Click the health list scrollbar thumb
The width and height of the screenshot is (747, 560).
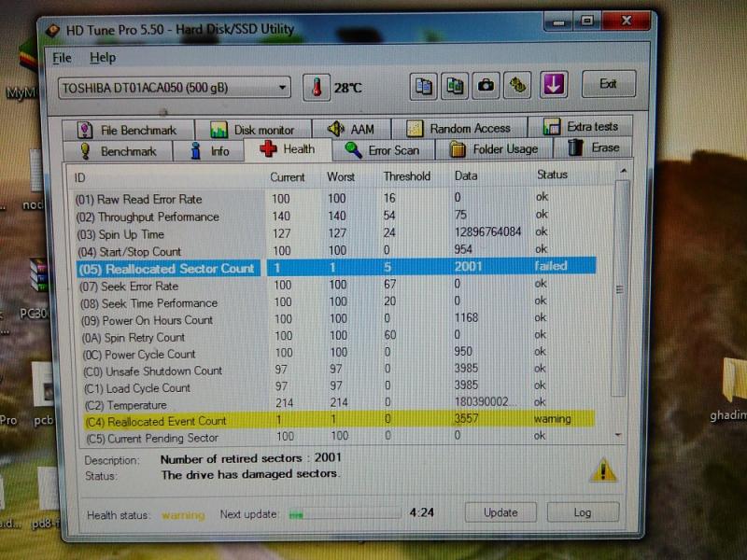coord(620,289)
